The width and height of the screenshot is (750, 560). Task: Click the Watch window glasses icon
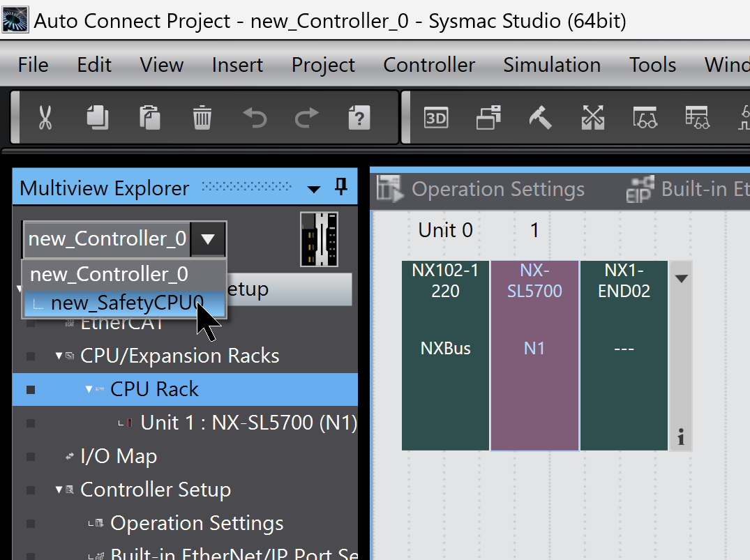(x=645, y=118)
